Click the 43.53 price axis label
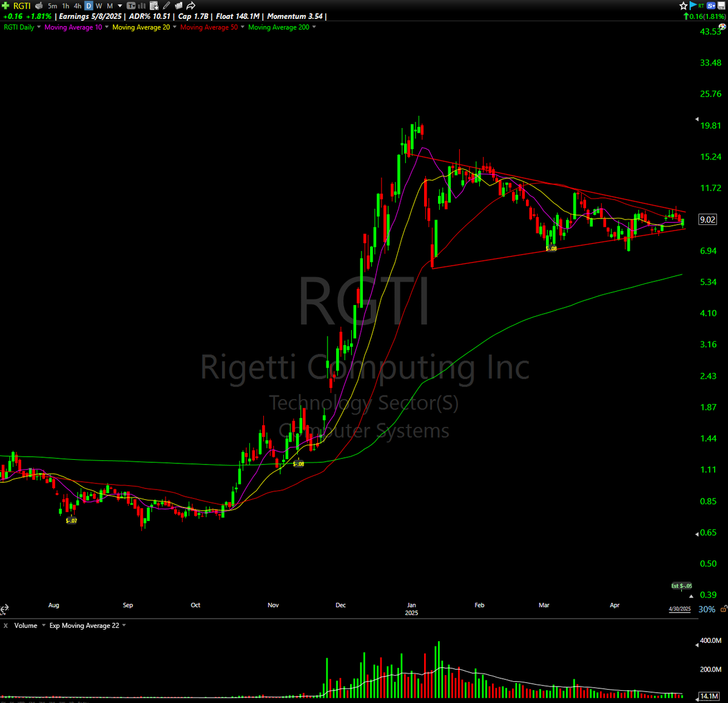The height and width of the screenshot is (703, 728). coord(710,32)
